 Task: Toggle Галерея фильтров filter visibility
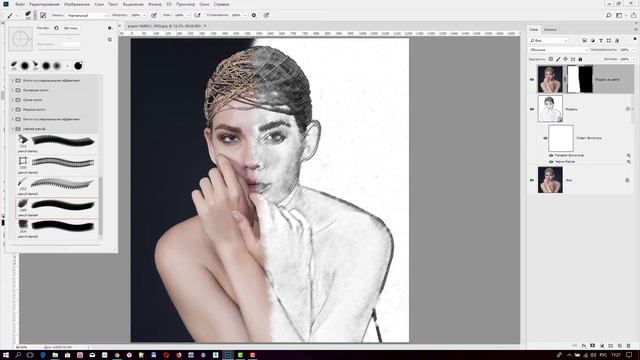click(x=551, y=156)
